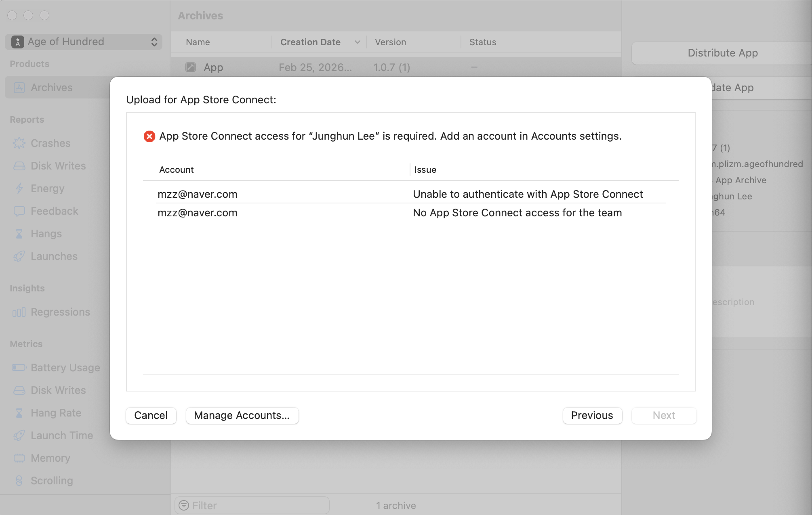Click the Memory chip icon
The width and height of the screenshot is (812, 515).
(19, 458)
